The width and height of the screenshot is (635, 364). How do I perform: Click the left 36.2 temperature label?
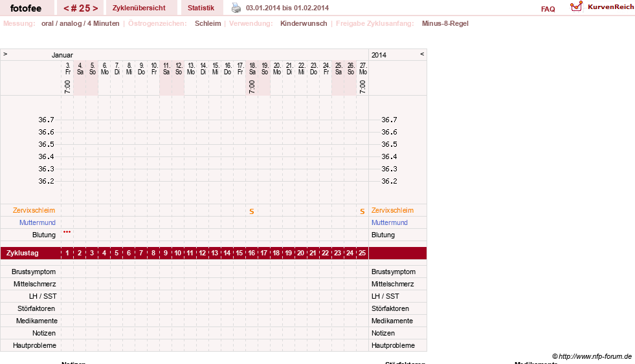46,181
